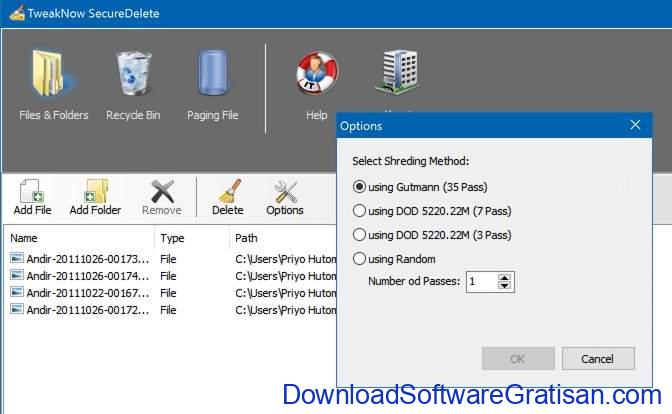This screenshot has height=414, width=672.
Task: Increase number of passes with up arrow
Action: click(504, 278)
